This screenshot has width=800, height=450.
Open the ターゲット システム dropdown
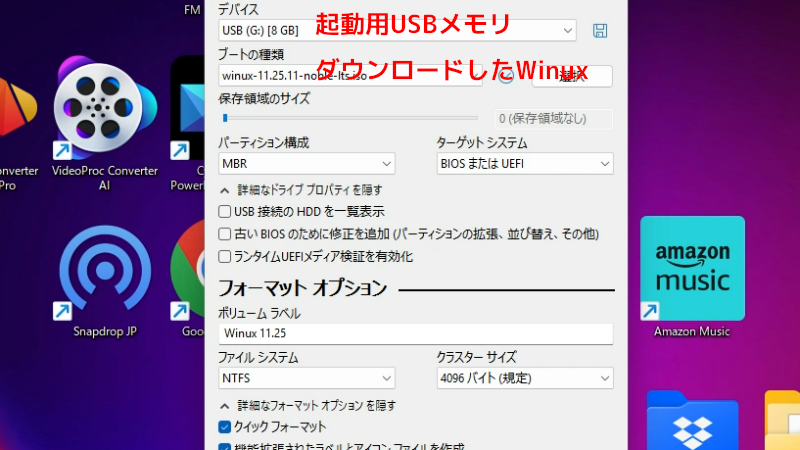click(x=525, y=164)
